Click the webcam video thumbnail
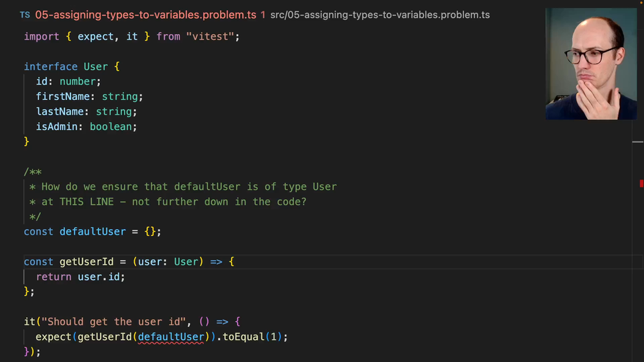 [590, 64]
